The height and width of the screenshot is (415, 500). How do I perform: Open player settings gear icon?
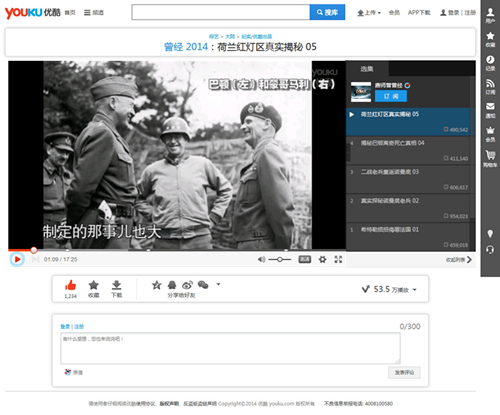coord(322,259)
